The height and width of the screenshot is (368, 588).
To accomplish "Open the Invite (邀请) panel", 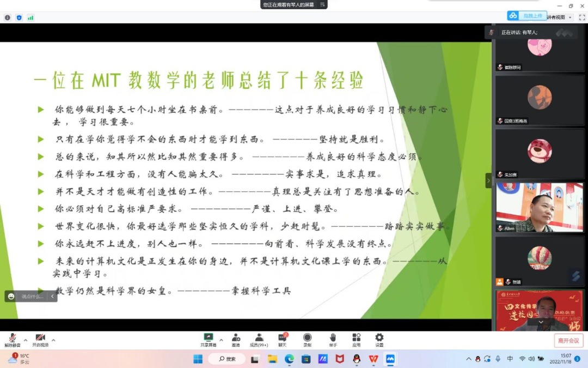I will pos(236,340).
